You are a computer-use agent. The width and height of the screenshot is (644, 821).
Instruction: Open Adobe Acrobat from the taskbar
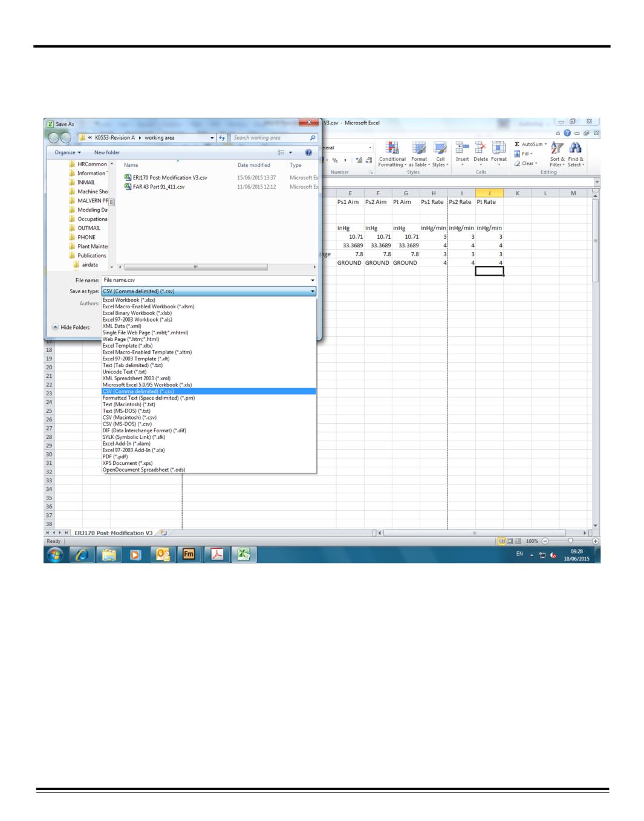coord(216,554)
